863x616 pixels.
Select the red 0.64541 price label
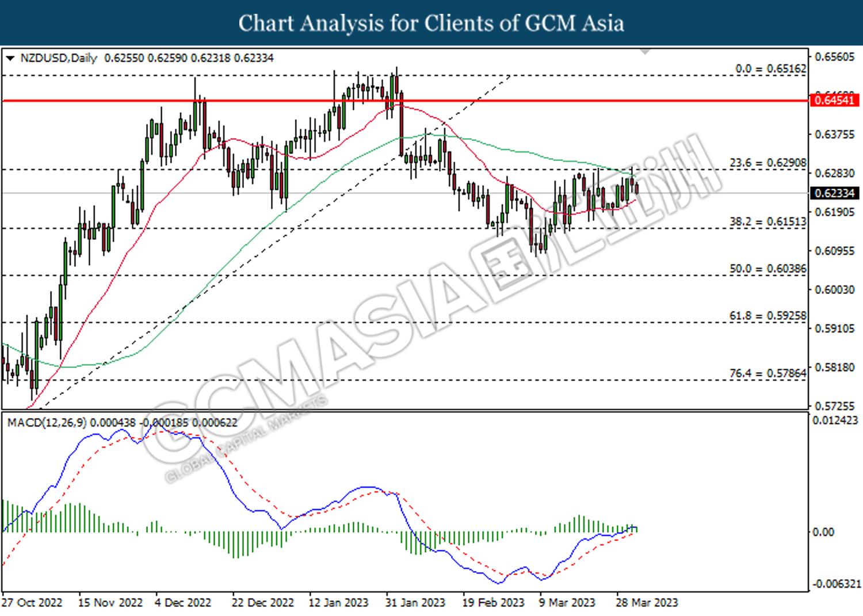[834, 101]
